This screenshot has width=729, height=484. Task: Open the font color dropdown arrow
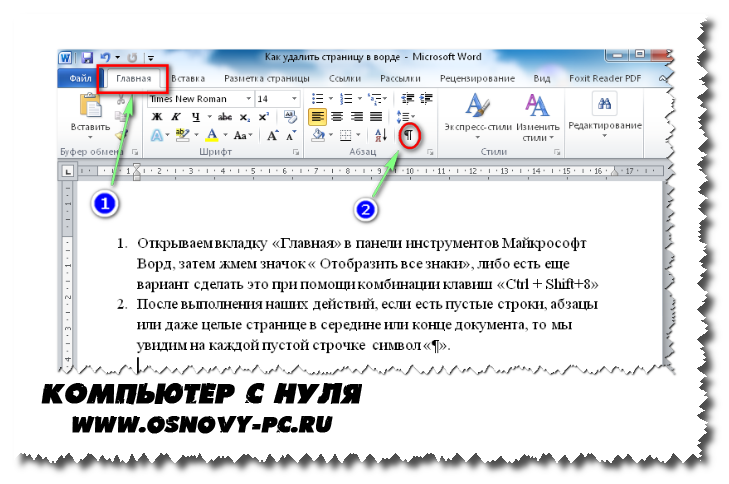225,135
